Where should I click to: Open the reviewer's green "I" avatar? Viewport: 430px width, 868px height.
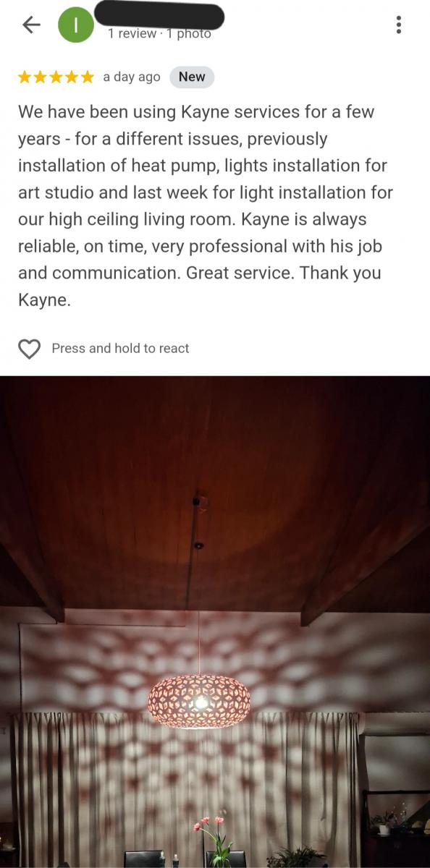(75, 25)
